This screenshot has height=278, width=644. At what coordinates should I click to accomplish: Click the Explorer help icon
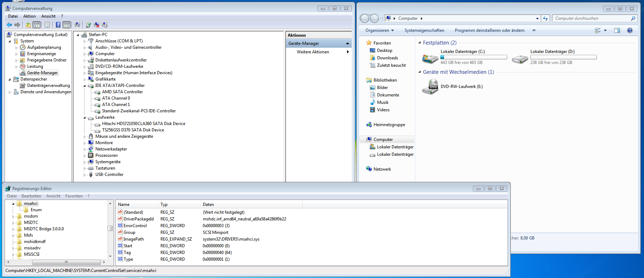(630, 30)
